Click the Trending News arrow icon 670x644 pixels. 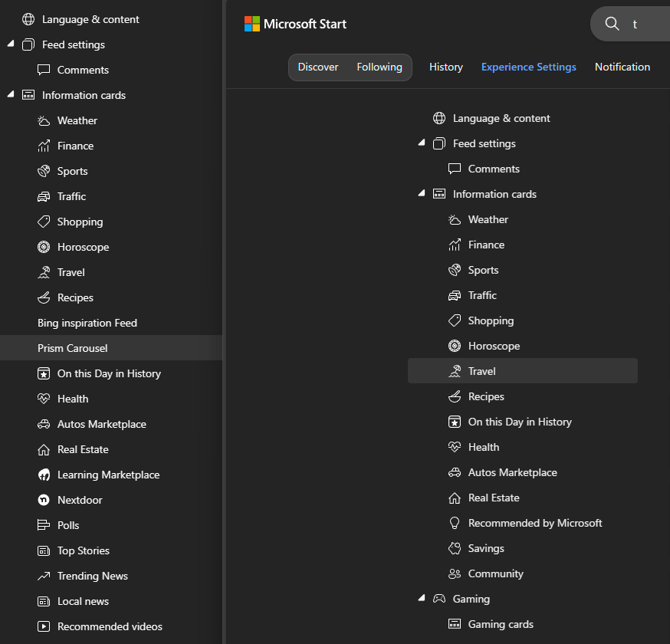coord(44,576)
